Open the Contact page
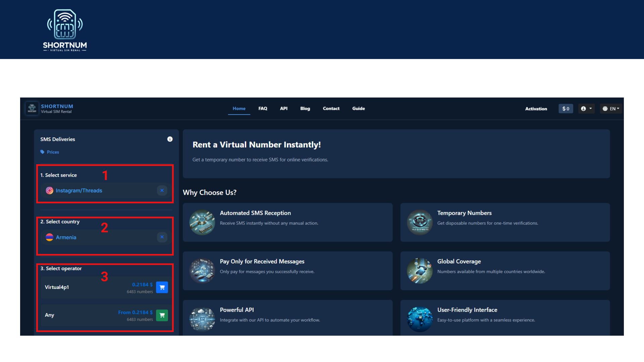This screenshot has width=644, height=362. coord(331,109)
